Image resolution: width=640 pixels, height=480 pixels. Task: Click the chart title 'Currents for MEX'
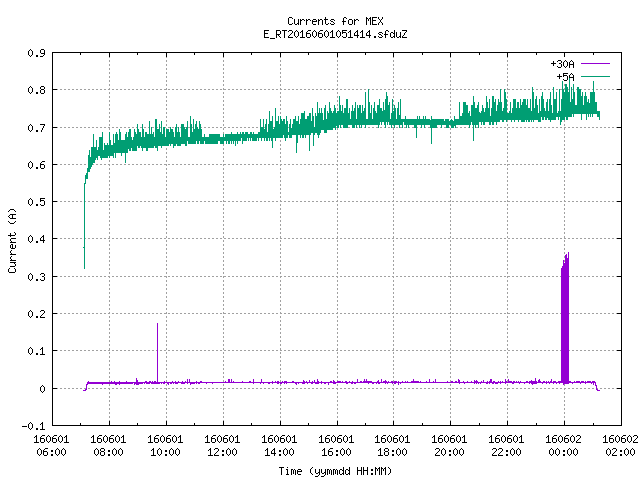click(x=335, y=21)
